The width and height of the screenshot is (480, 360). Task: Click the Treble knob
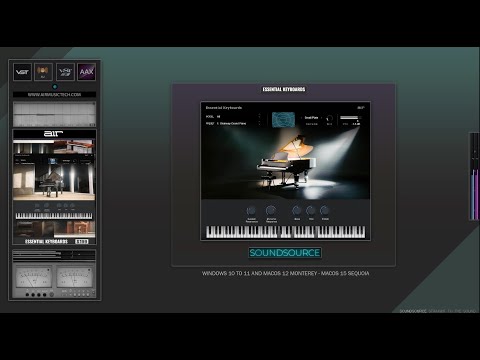click(325, 210)
